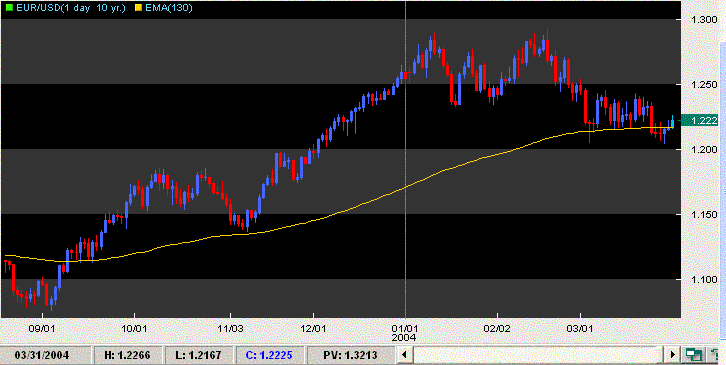The height and width of the screenshot is (365, 726).
Task: Click the H: 1.2266 high value
Action: coord(128,355)
